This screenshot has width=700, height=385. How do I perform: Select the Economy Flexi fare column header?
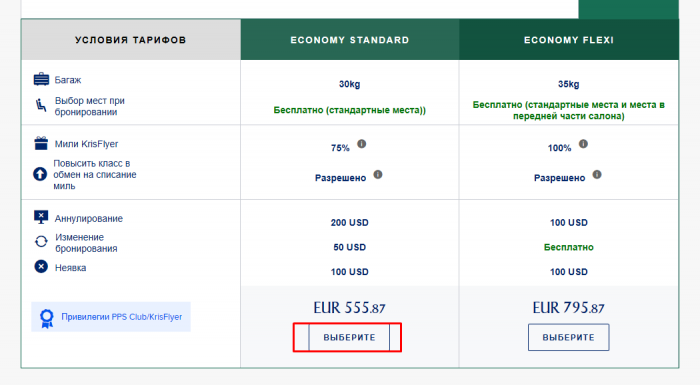(569, 40)
